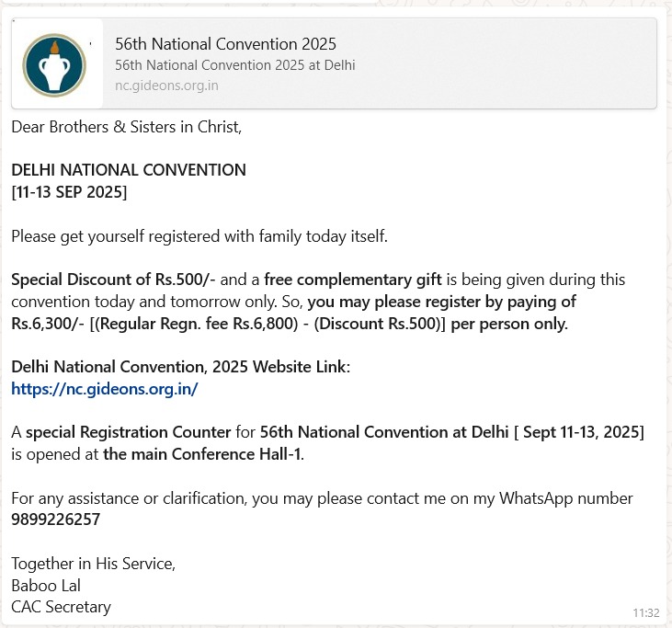Click the preview description mentioning 'at Delhi'
Image resolution: width=672 pixels, height=628 pixels.
[x=234, y=65]
